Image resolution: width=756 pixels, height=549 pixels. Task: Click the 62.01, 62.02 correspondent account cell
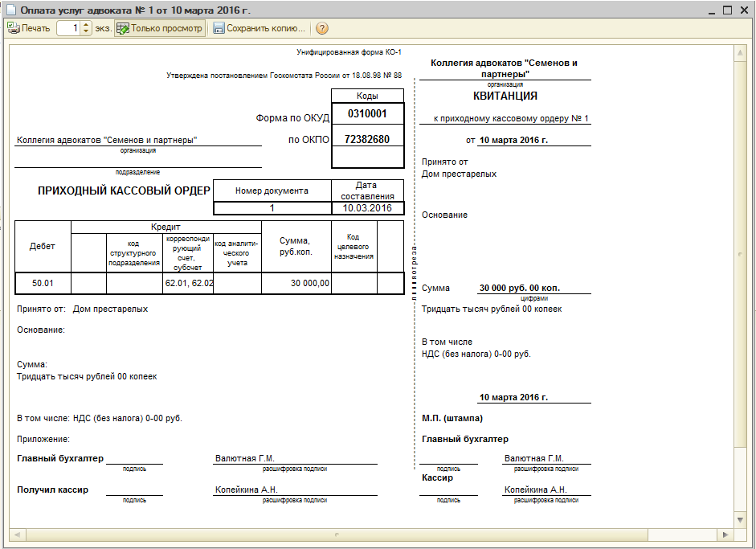click(x=189, y=283)
